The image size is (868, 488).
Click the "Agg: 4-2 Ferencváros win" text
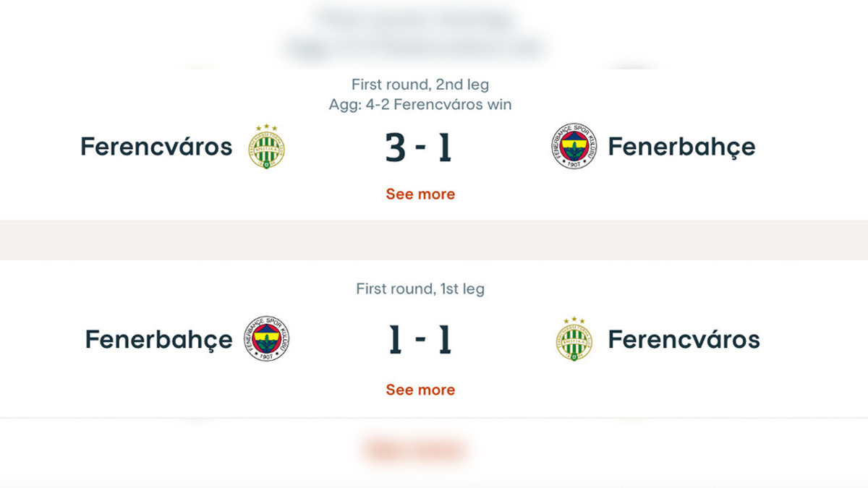point(420,105)
